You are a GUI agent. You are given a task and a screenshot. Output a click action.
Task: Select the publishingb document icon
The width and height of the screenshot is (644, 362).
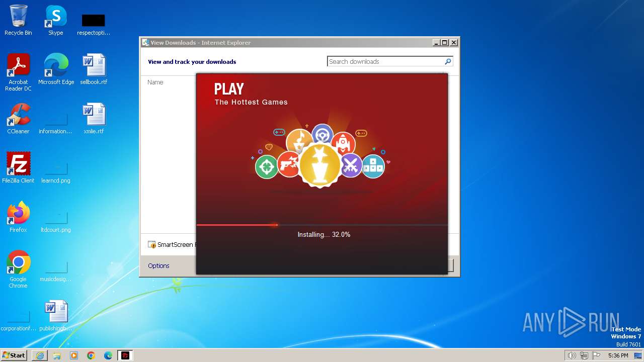(56, 315)
